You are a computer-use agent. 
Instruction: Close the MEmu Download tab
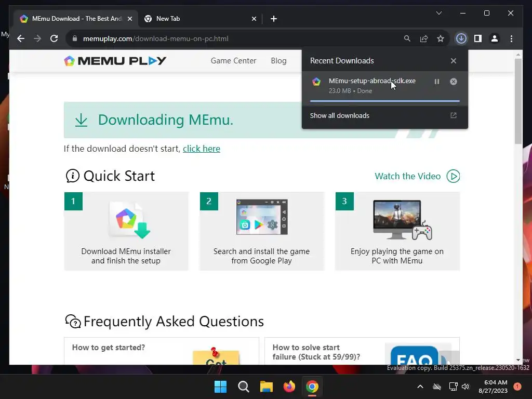pos(129,19)
